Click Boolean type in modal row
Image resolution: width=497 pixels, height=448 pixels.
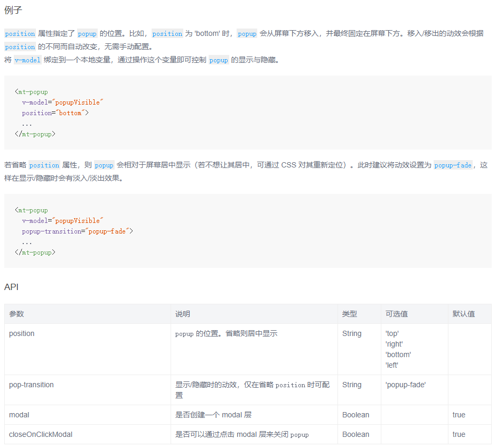point(355,415)
